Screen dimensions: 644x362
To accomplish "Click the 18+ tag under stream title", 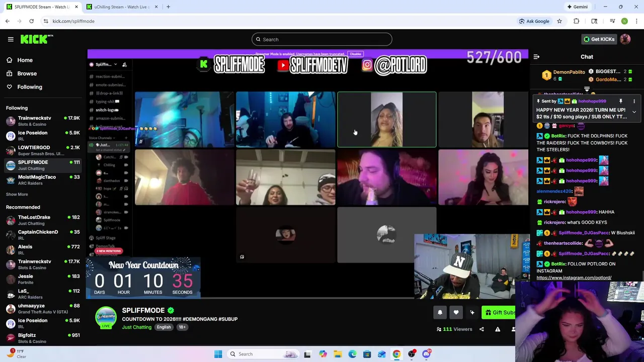I will [182, 327].
